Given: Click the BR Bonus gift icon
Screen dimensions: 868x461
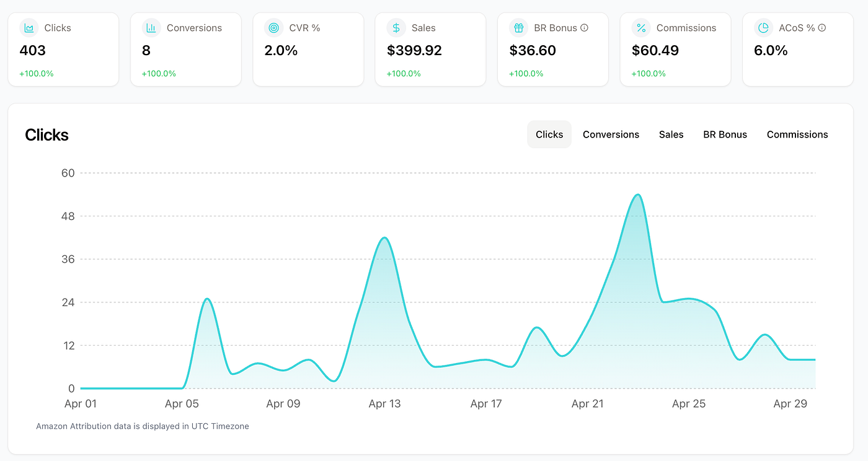Looking at the screenshot, I should [x=519, y=28].
